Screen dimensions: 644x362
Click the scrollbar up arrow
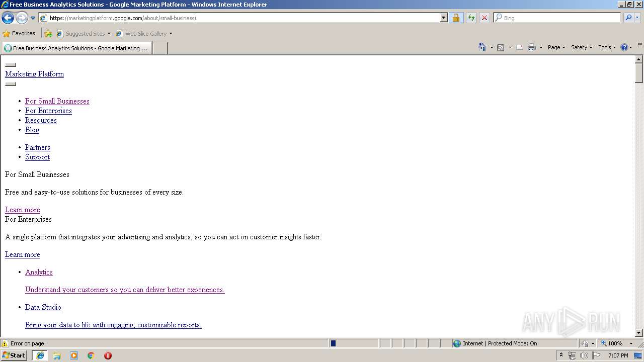(639, 59)
